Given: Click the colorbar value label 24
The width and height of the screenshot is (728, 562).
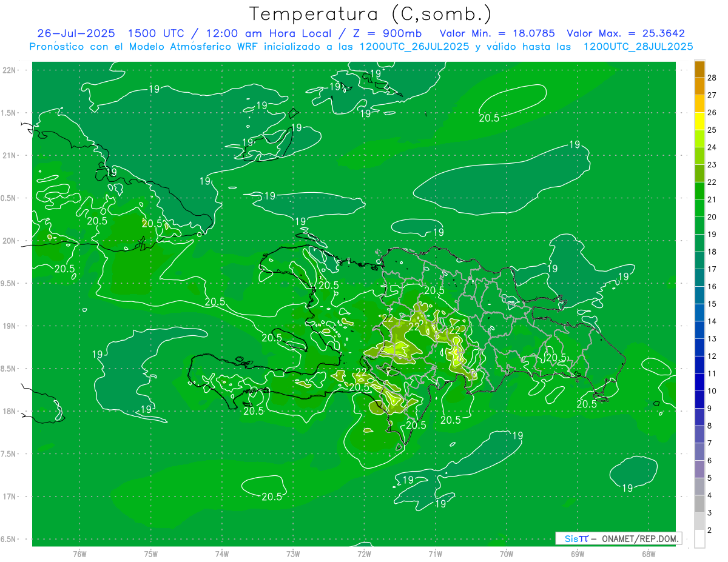Looking at the screenshot, I should pyautogui.click(x=712, y=148).
